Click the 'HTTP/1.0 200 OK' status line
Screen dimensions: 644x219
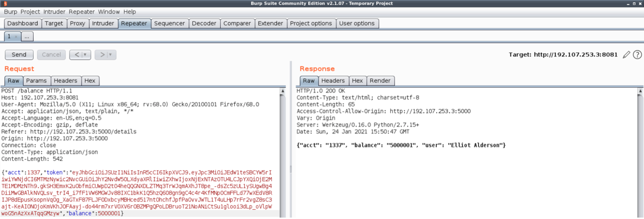pos(321,91)
